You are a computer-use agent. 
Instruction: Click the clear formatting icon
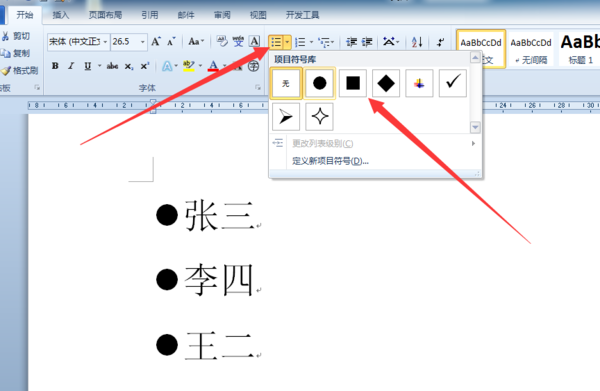tap(222, 41)
